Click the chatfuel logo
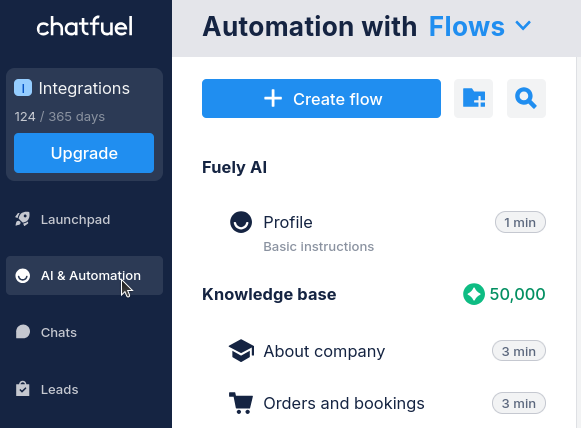This screenshot has height=428, width=581. (x=84, y=26)
